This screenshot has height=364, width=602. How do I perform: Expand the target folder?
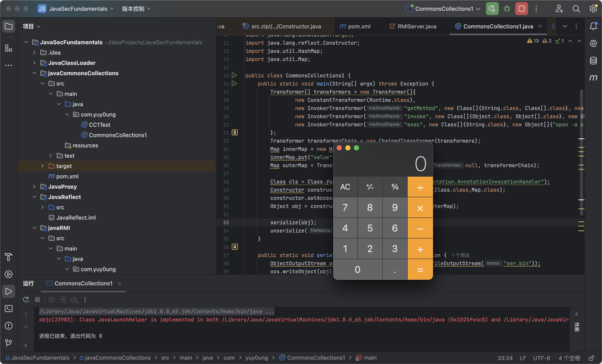pyautogui.click(x=43, y=166)
